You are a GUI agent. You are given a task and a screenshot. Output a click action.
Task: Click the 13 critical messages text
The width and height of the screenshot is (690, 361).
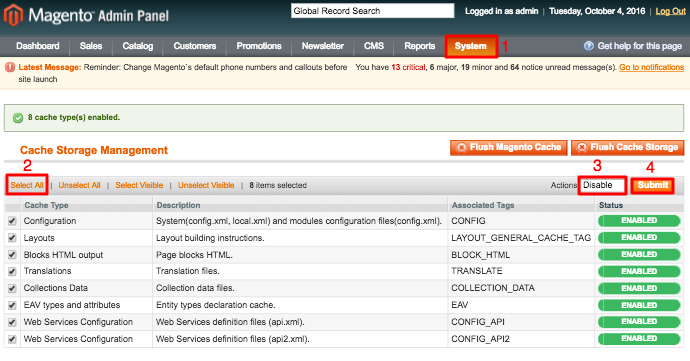408,67
